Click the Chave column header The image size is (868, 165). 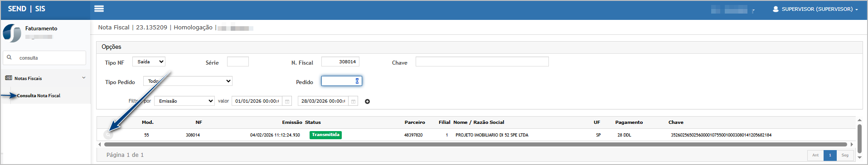tap(676, 122)
